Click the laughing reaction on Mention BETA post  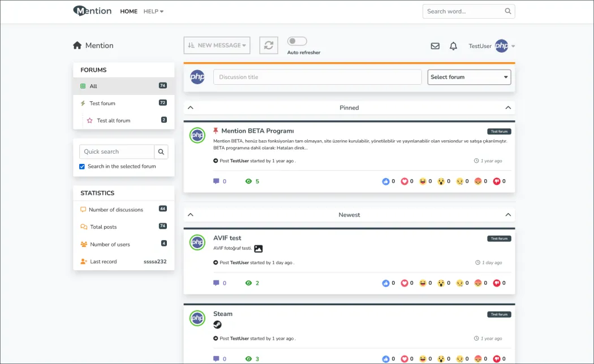(423, 181)
